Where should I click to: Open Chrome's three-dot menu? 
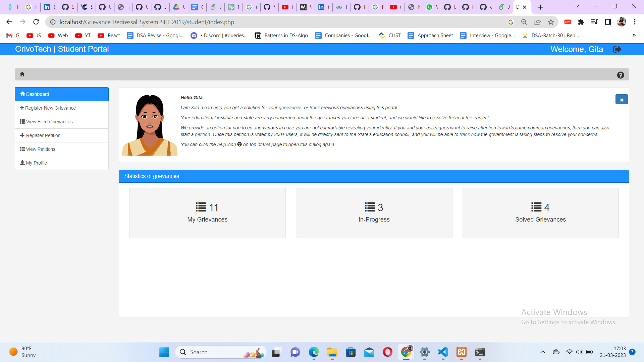click(635, 22)
